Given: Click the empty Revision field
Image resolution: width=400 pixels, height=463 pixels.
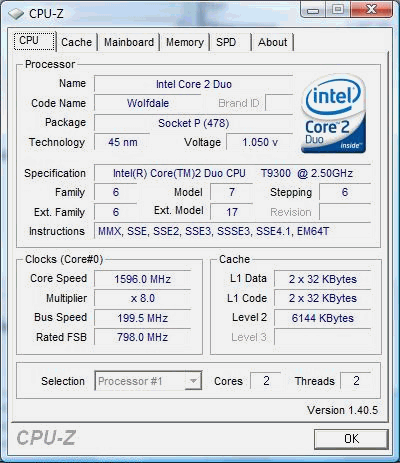Looking at the screenshot, I should pos(345,212).
